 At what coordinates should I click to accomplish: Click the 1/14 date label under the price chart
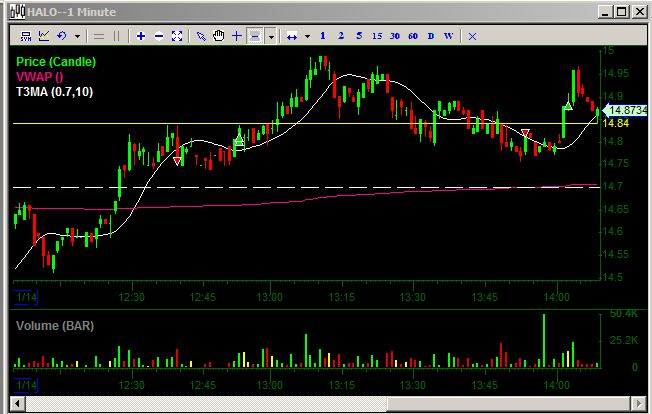(26, 297)
